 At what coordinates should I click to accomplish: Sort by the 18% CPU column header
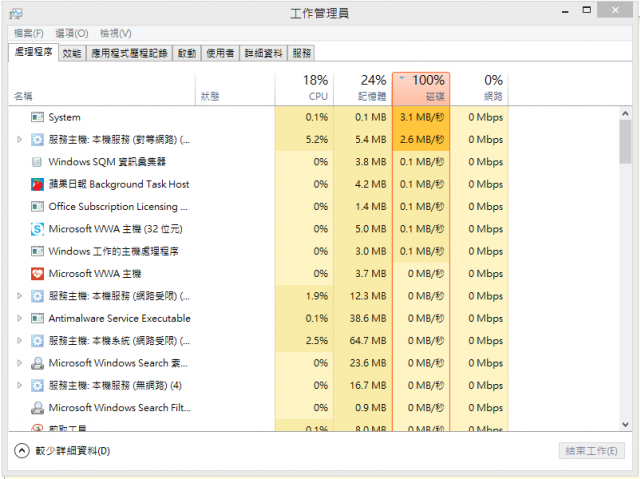point(304,89)
